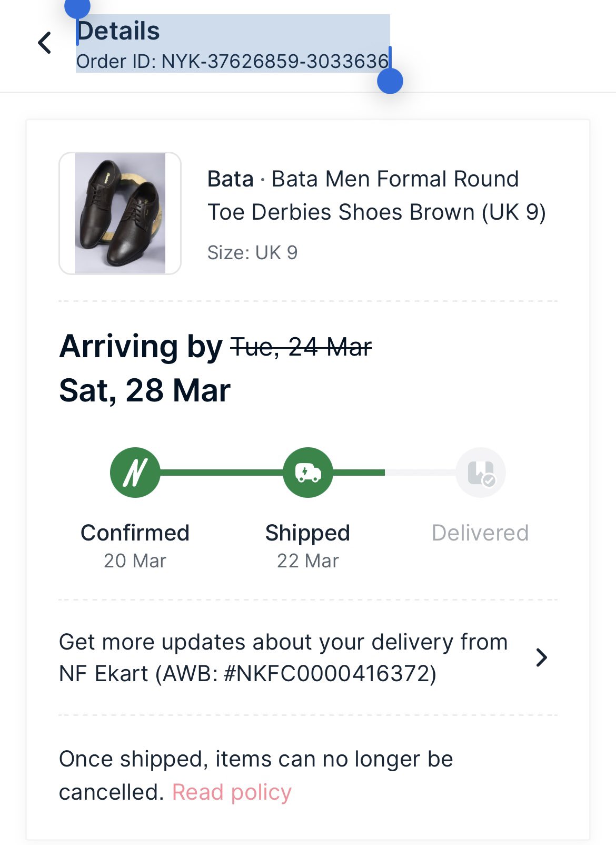Click the Shipped 22 Mar label
The width and height of the screenshot is (616, 845).
[308, 546]
